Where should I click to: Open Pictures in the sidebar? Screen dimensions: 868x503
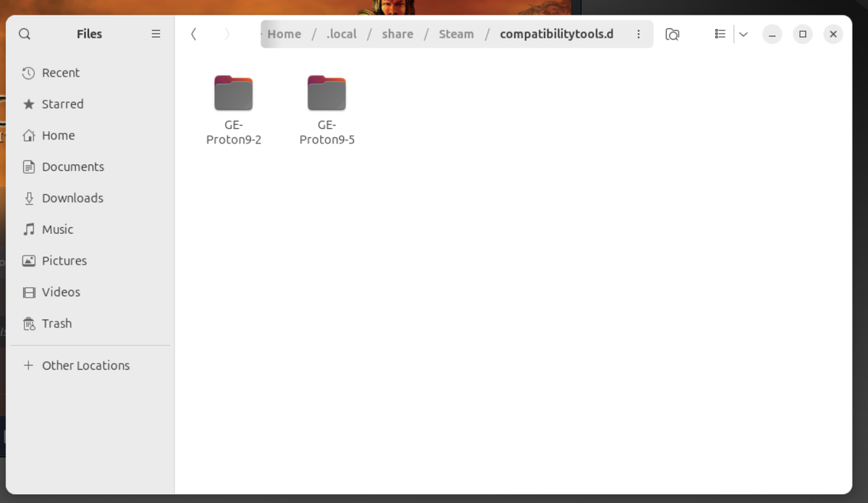[90, 260]
